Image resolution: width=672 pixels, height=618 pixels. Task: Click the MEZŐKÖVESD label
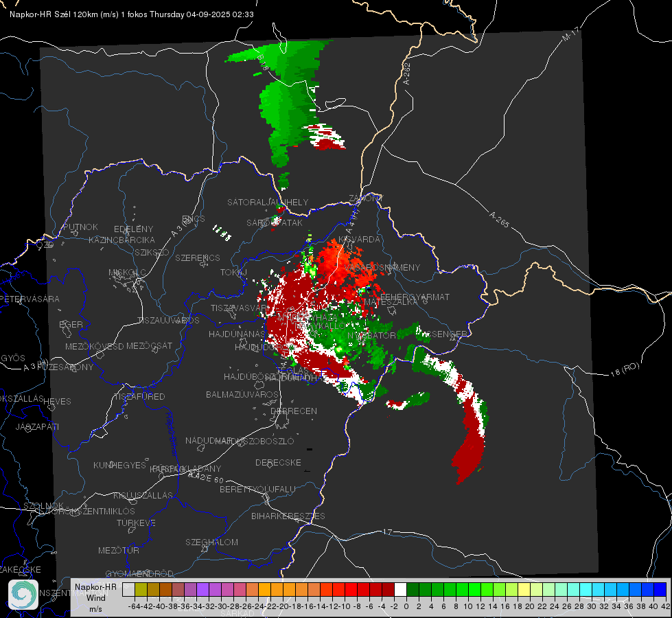tap(95, 346)
